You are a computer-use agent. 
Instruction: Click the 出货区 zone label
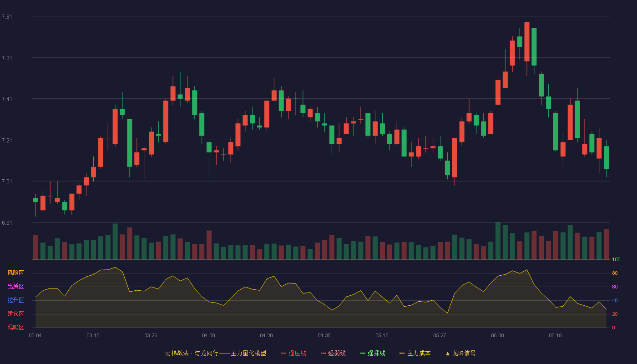(x=15, y=287)
